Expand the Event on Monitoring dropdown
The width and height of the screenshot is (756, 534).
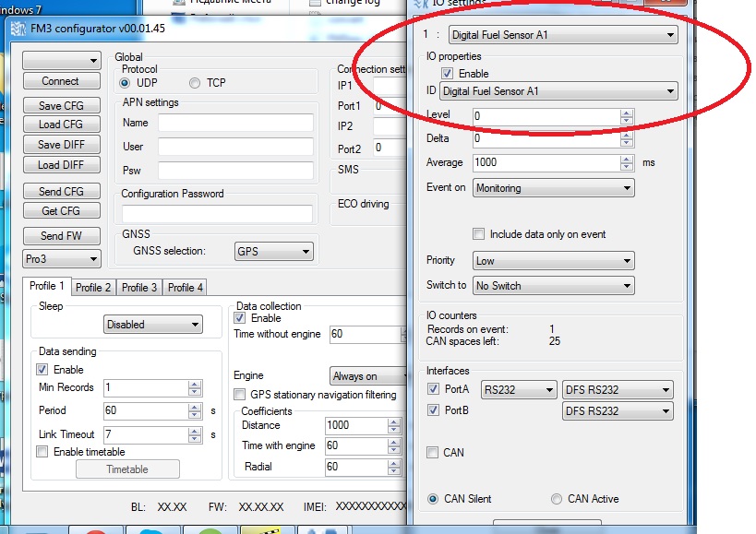553,188
